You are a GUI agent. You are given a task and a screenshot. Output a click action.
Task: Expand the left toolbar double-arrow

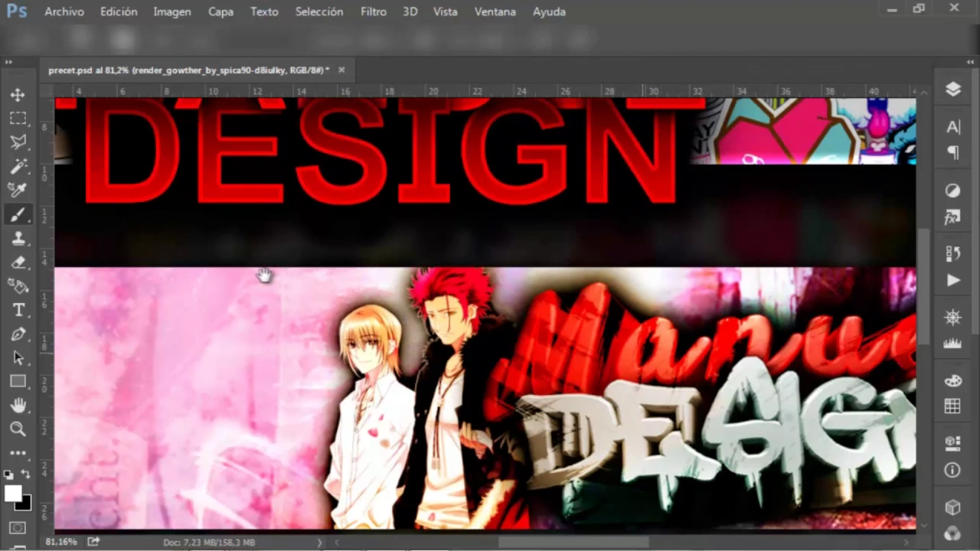click(8, 62)
